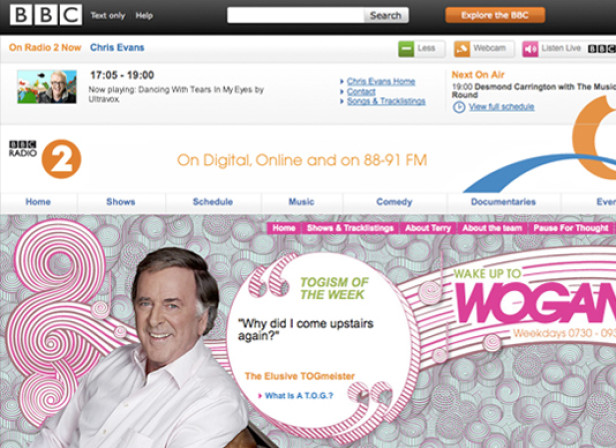
Task: Click the clock icon beside View full schedule
Action: tap(459, 107)
